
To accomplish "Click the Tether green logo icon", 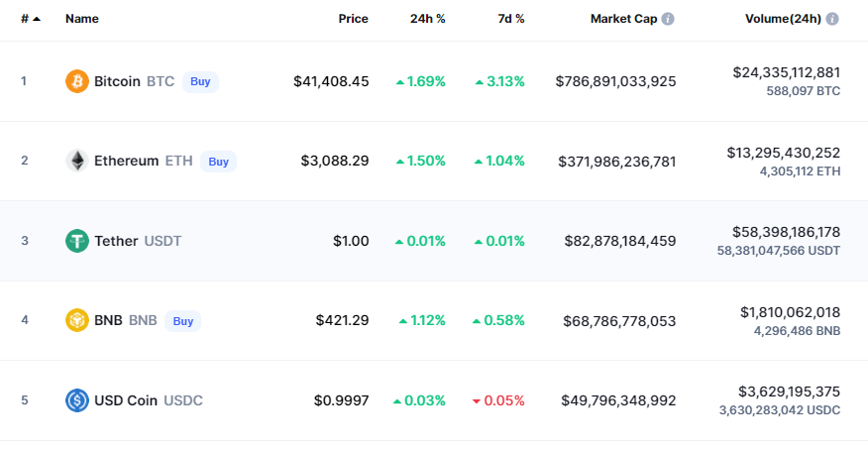I will tap(77, 241).
